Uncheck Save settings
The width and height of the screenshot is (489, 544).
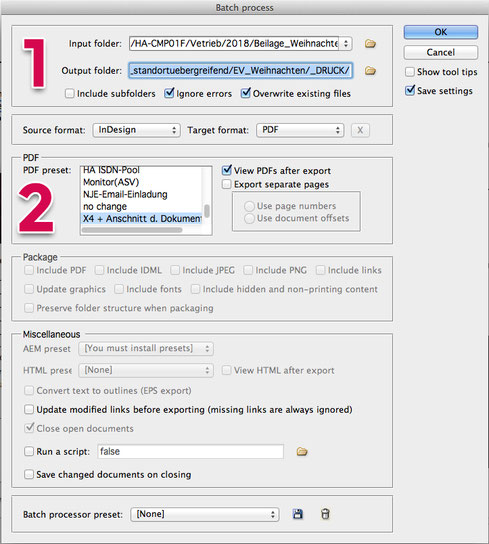click(410, 91)
